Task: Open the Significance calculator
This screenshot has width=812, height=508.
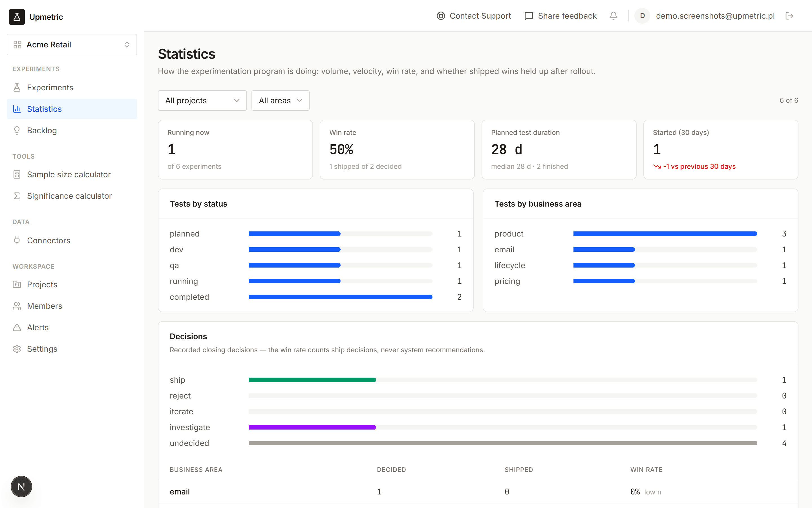Action: 72,196
